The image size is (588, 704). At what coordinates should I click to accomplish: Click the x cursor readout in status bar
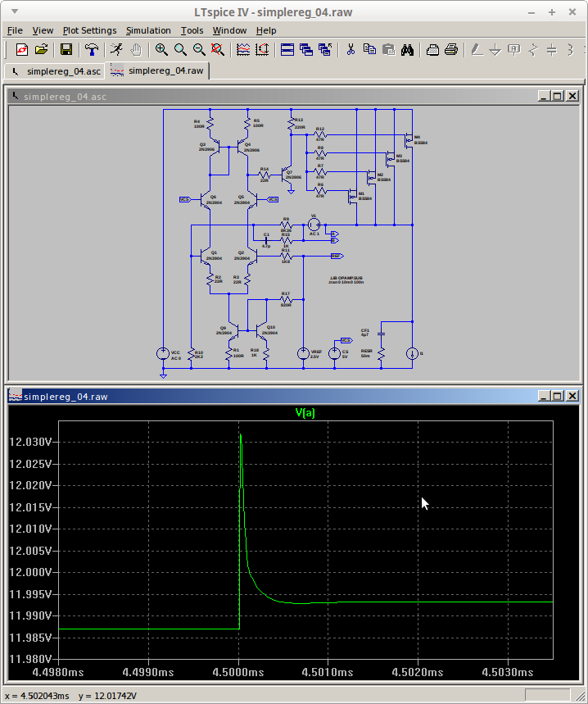[37, 696]
